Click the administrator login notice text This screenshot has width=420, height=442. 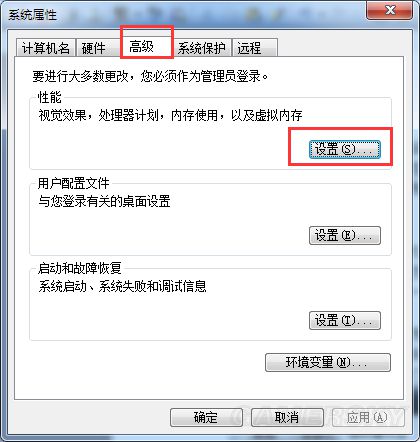coord(150,76)
